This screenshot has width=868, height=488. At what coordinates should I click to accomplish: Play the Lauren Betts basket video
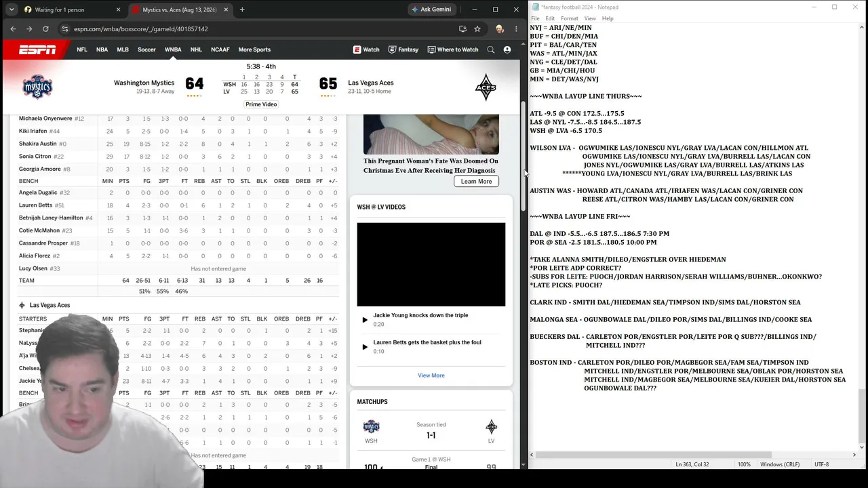click(x=365, y=347)
